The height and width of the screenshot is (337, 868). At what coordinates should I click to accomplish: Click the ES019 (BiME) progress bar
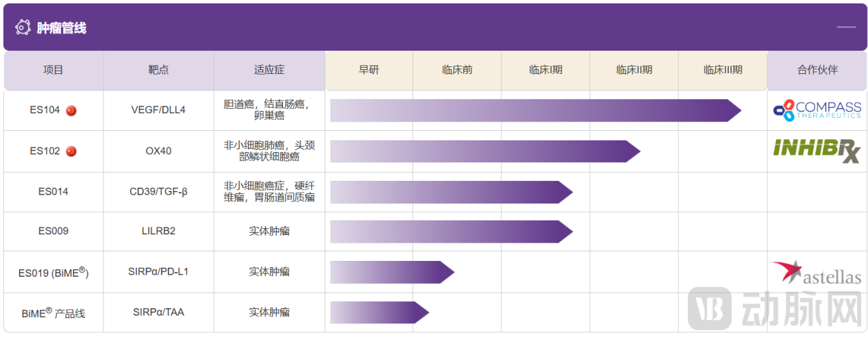click(391, 272)
